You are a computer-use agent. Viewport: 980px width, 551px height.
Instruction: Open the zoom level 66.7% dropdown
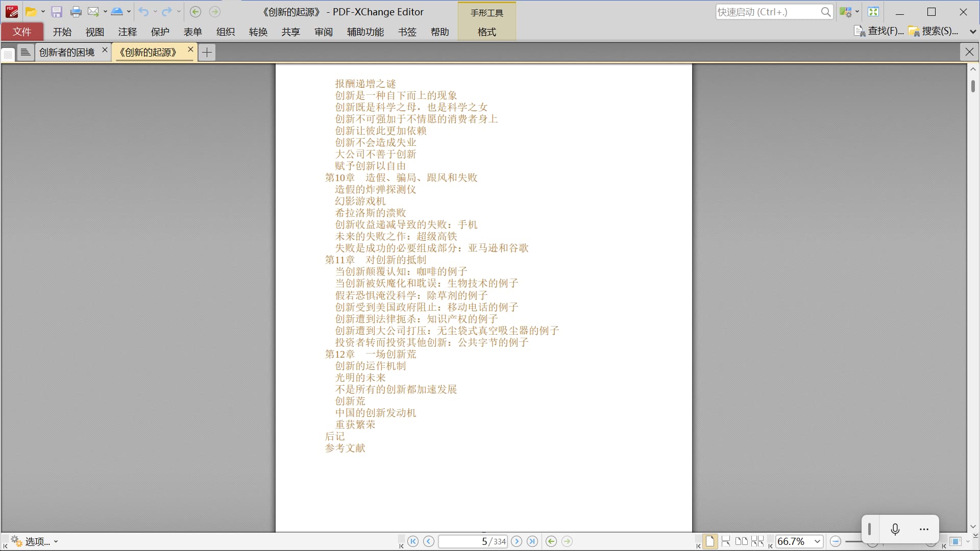[x=817, y=541]
